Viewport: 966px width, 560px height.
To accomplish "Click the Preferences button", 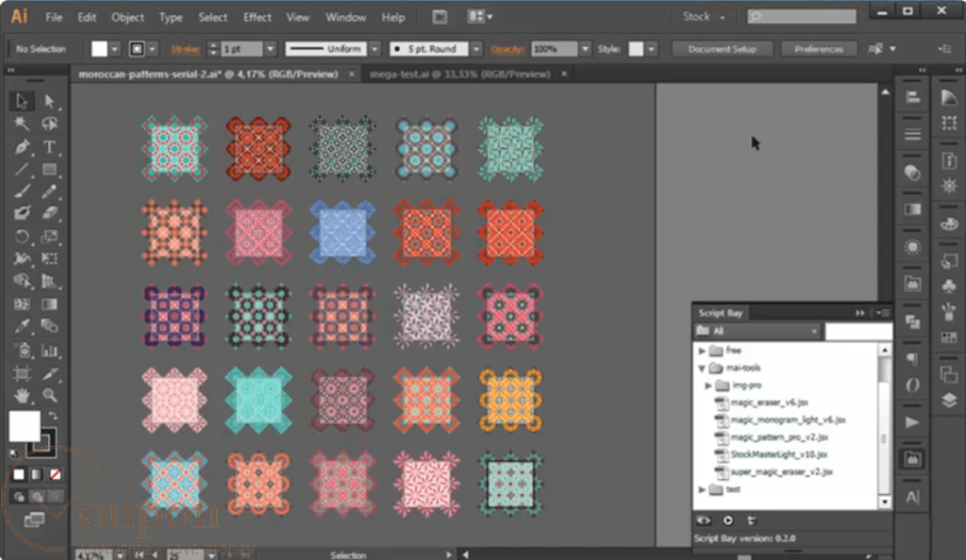I will point(819,49).
